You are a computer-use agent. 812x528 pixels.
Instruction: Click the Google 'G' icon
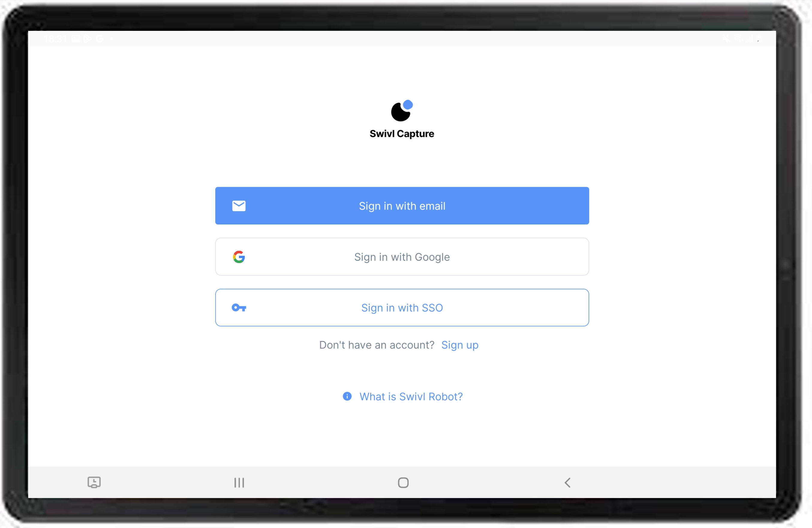coord(239,256)
